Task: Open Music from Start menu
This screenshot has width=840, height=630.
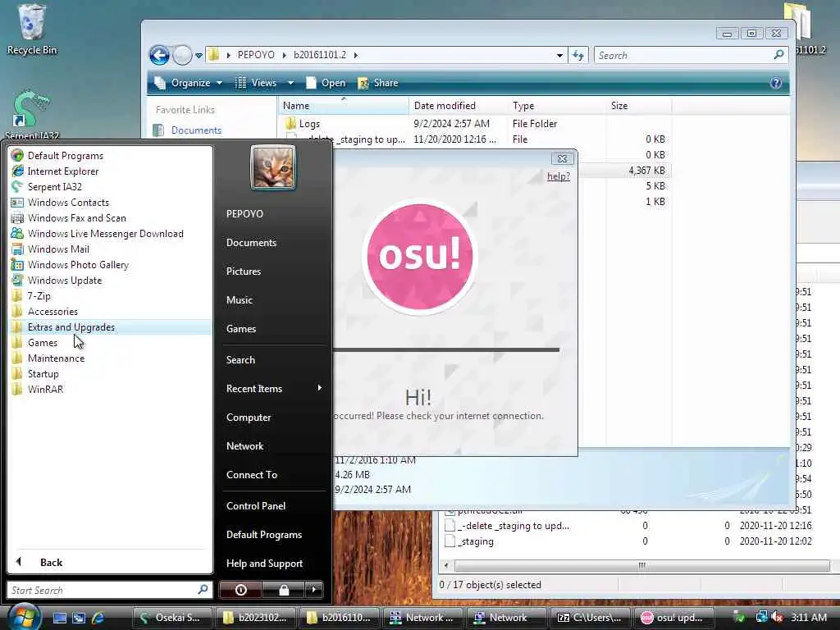Action: 239,300
